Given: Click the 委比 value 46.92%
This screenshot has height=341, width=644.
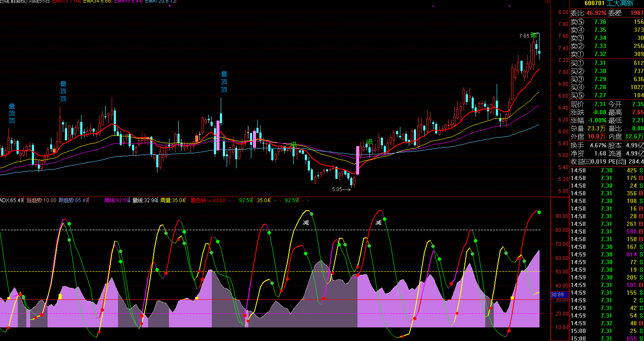Looking at the screenshot, I should 596,13.
